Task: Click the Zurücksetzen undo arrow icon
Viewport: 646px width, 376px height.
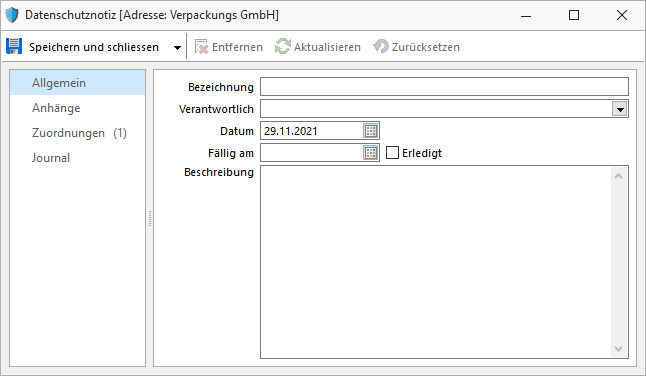Action: [381, 47]
